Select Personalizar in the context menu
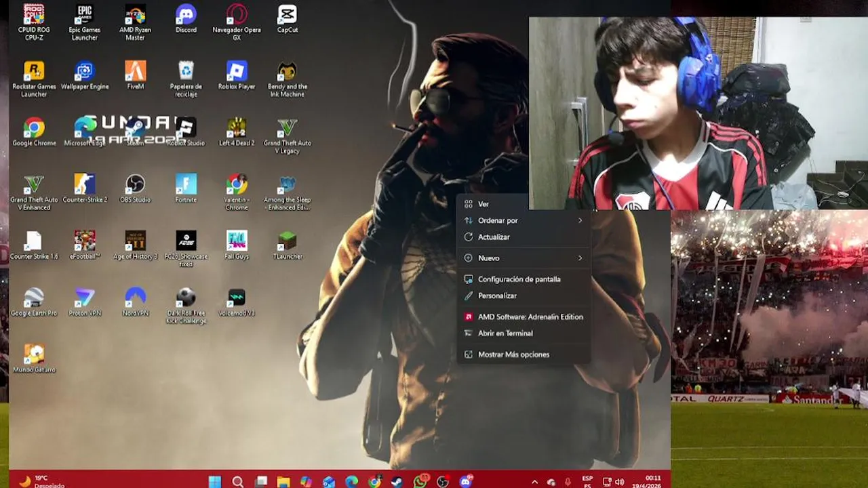868x488 pixels. tap(523, 296)
